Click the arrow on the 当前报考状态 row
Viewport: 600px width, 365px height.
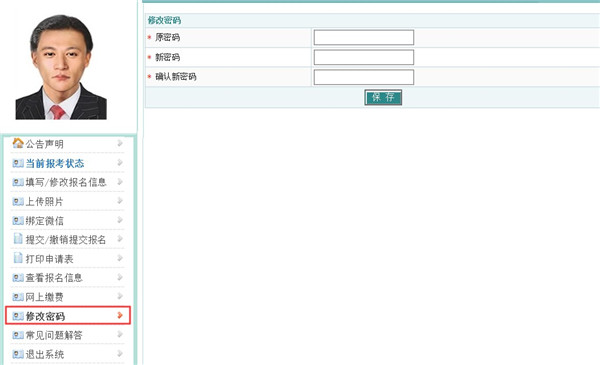(120, 162)
